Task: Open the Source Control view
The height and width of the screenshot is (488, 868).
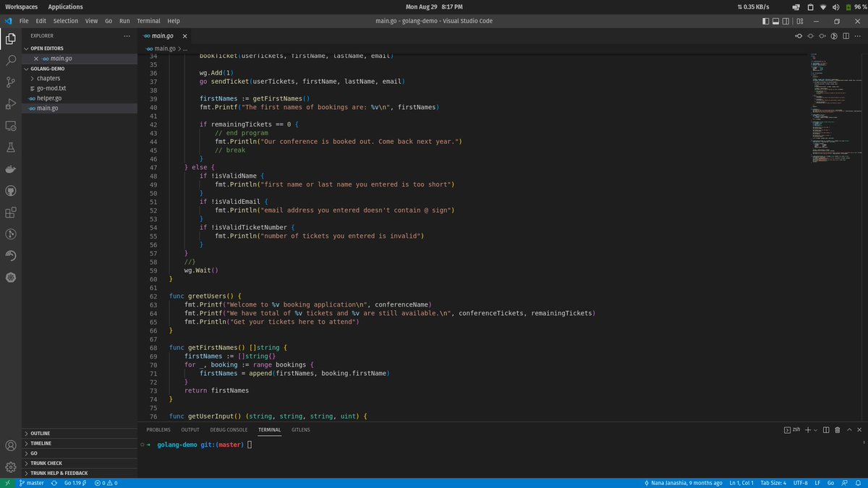Action: point(11,82)
